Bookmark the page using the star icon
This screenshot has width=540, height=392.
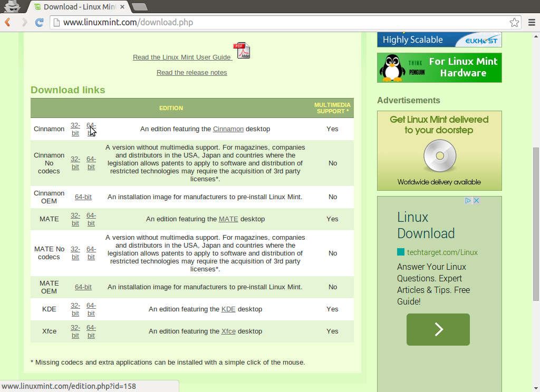pyautogui.click(x=515, y=22)
